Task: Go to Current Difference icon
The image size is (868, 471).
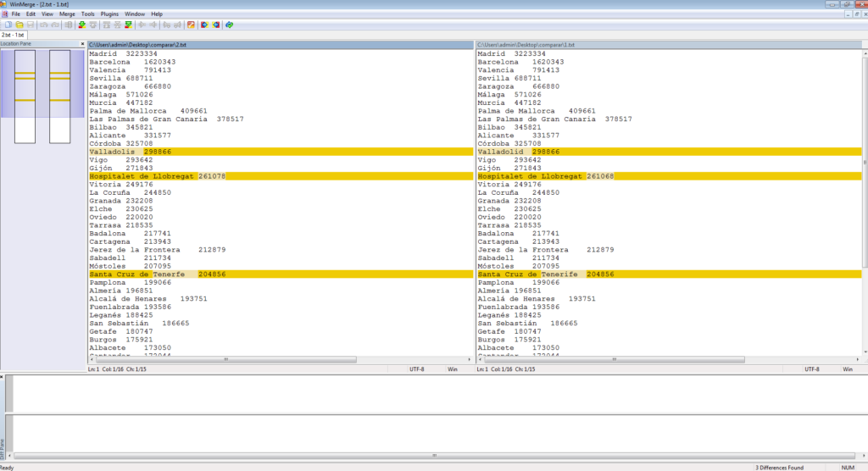Action: [117, 25]
